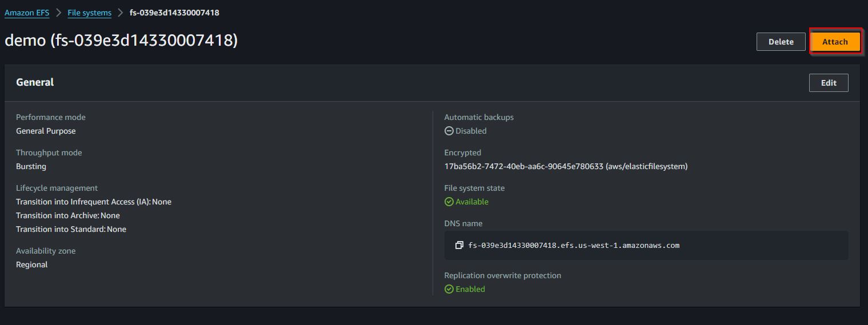Click the General panel heading

click(35, 82)
